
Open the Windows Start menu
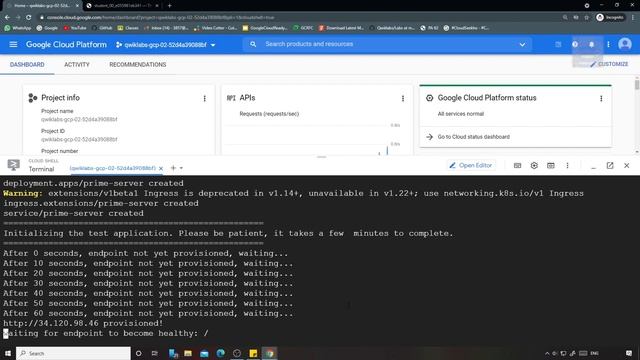coord(7,353)
